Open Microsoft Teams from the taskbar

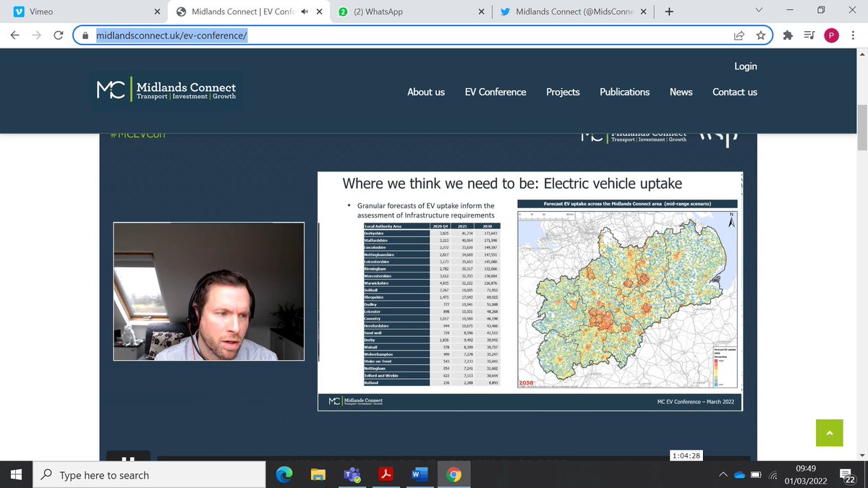(x=352, y=475)
